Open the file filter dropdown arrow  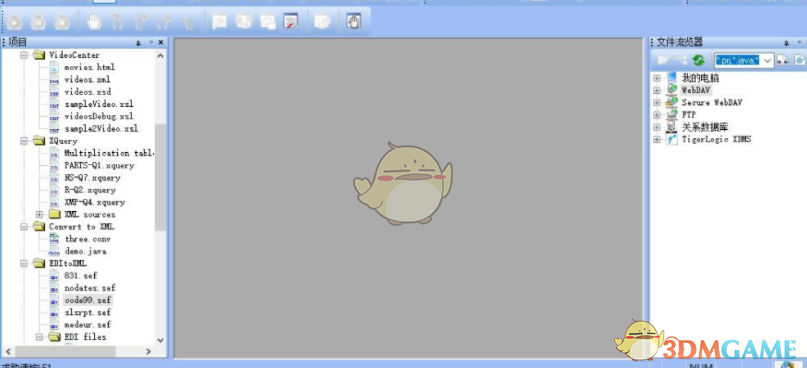point(768,61)
